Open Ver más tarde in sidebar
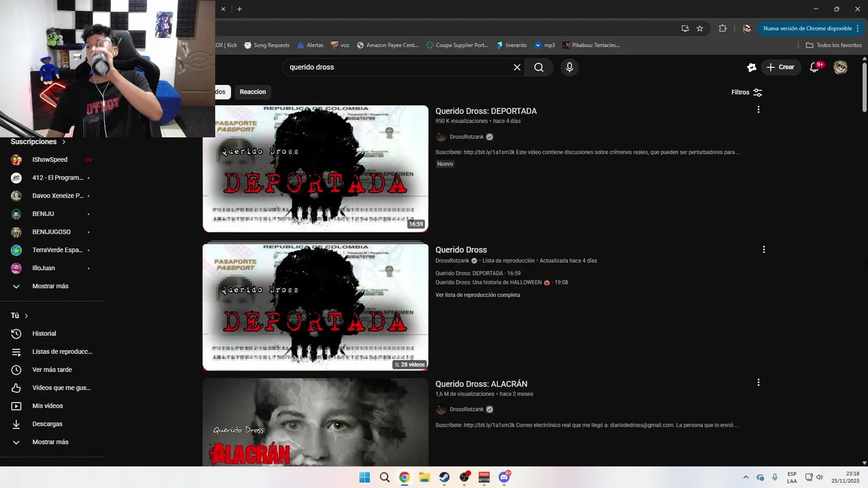The width and height of the screenshot is (868, 488). [52, 369]
